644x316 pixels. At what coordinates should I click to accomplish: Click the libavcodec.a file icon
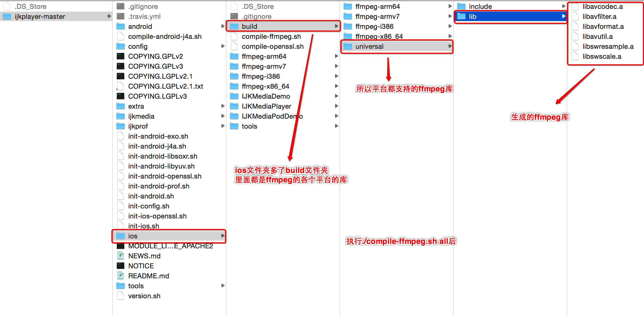(575, 7)
